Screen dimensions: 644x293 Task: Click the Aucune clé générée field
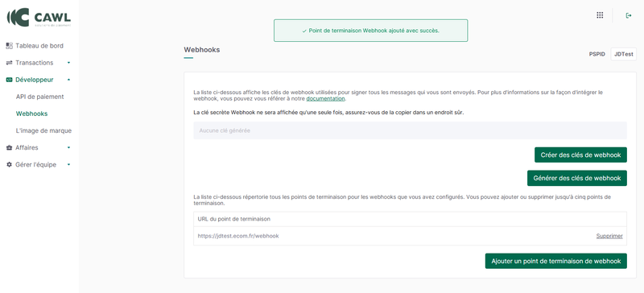coord(410,130)
